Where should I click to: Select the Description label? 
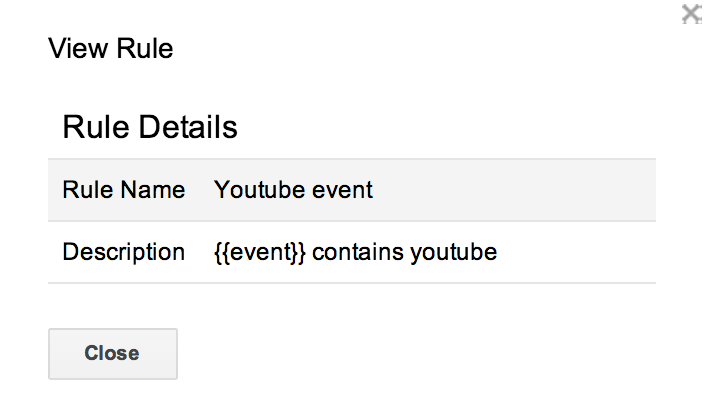[123, 252]
